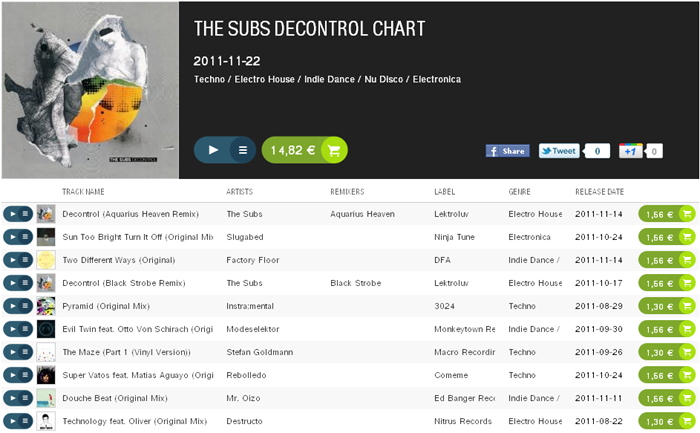Play Decontrol (Aquarius Heaven Remix) track
The height and width of the screenshot is (433, 700).
(x=12, y=214)
